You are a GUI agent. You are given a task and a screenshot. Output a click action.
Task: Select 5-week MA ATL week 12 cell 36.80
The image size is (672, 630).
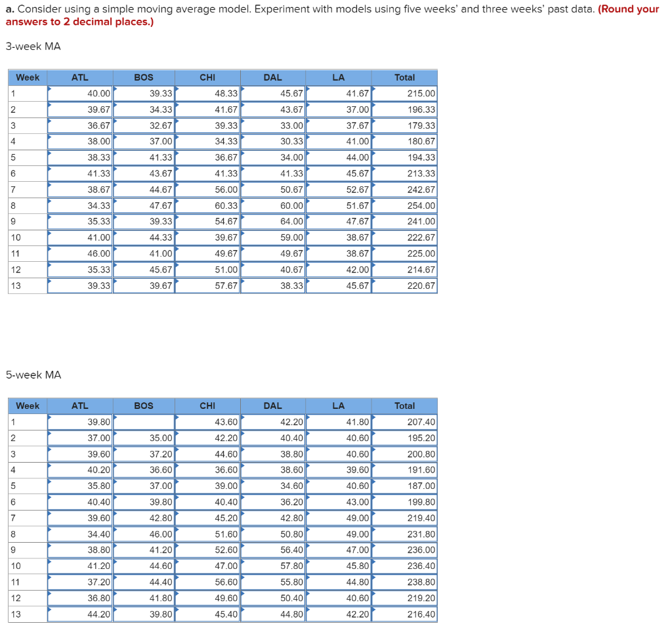pos(80,598)
